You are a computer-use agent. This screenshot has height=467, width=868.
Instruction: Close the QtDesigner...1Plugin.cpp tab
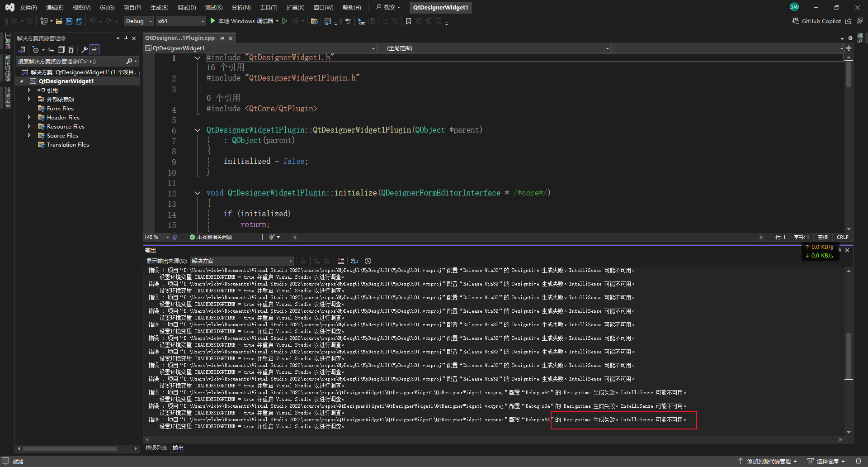[x=231, y=38]
